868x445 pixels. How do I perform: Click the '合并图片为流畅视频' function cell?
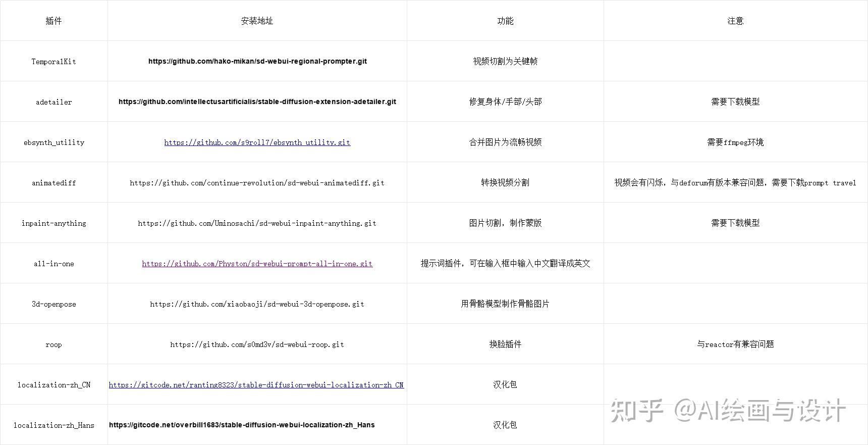pyautogui.click(x=505, y=142)
